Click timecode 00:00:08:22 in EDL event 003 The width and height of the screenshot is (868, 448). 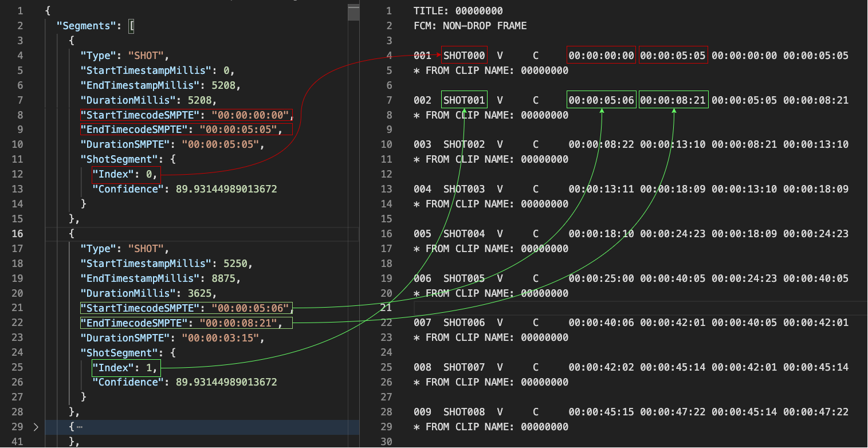coord(602,144)
